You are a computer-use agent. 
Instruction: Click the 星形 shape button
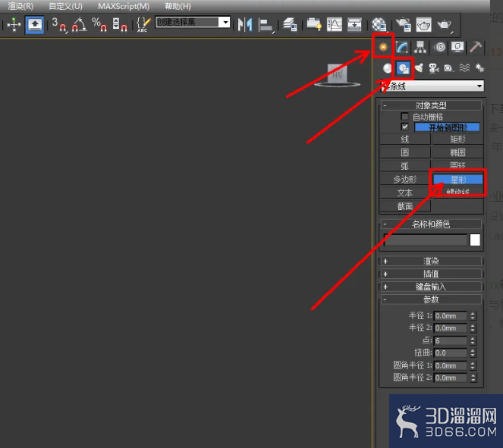click(457, 180)
